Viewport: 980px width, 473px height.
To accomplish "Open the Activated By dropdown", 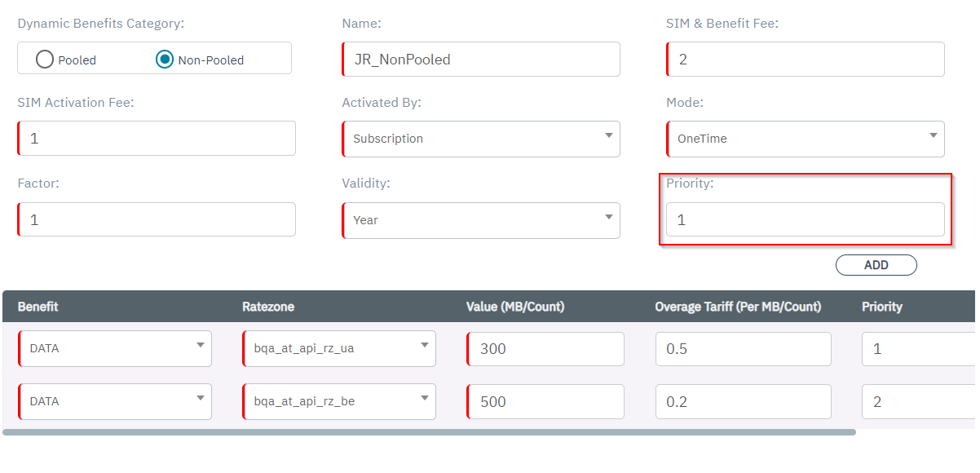I will [481, 139].
